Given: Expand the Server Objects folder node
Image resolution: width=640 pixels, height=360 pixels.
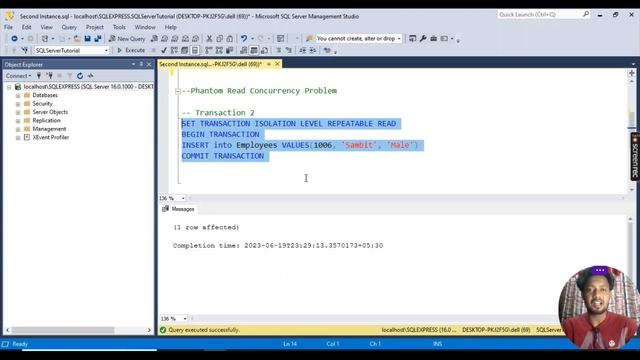Looking at the screenshot, I should click(18, 112).
